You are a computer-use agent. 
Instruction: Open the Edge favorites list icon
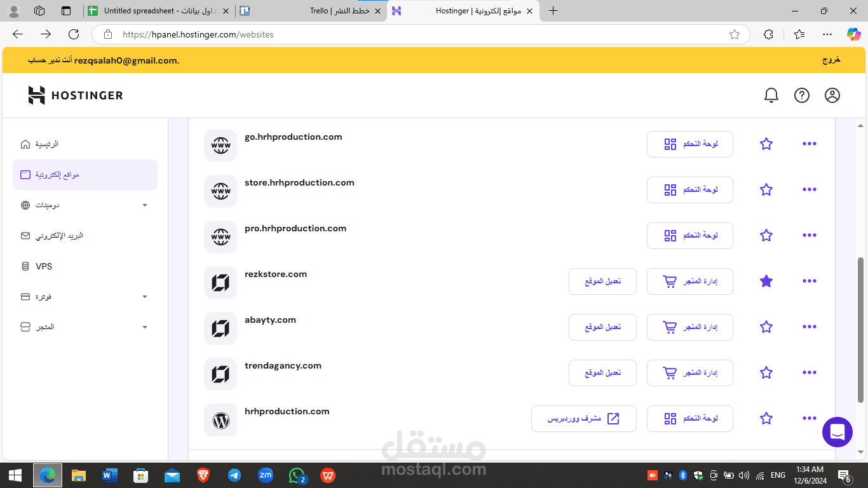(x=799, y=34)
